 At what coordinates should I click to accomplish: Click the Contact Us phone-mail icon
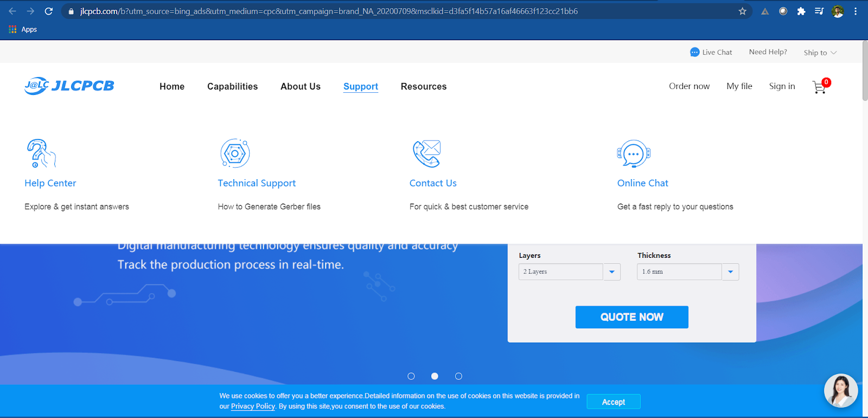coord(426,154)
